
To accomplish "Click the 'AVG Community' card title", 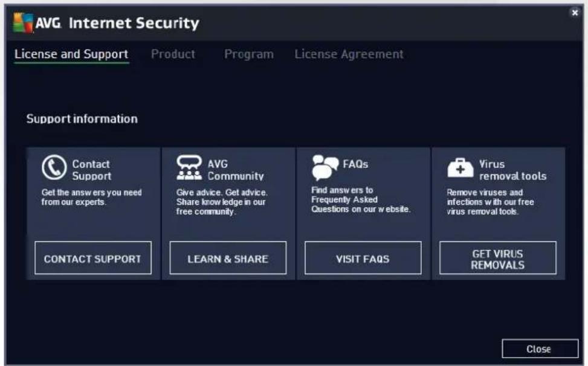I will point(236,170).
